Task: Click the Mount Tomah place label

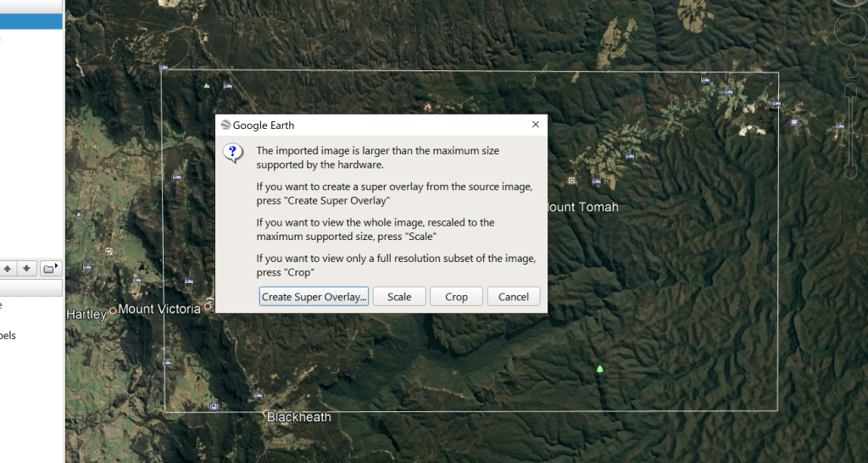Action: [582, 207]
